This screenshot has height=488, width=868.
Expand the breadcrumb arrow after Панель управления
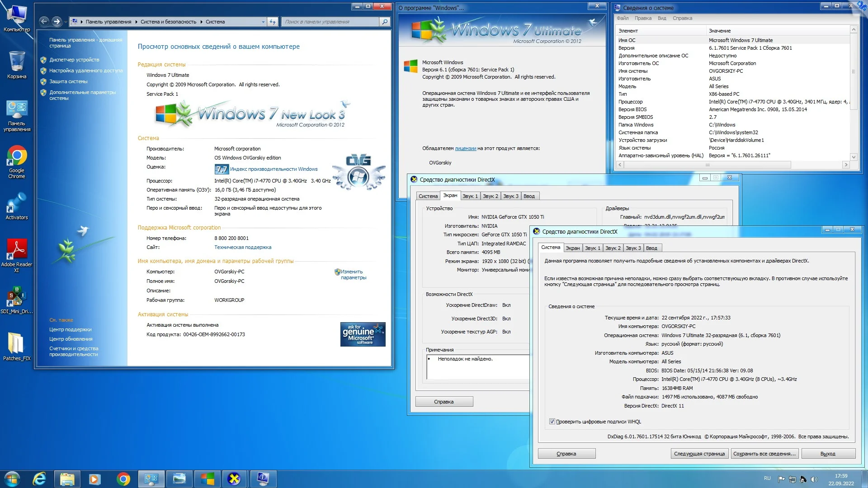pos(136,22)
